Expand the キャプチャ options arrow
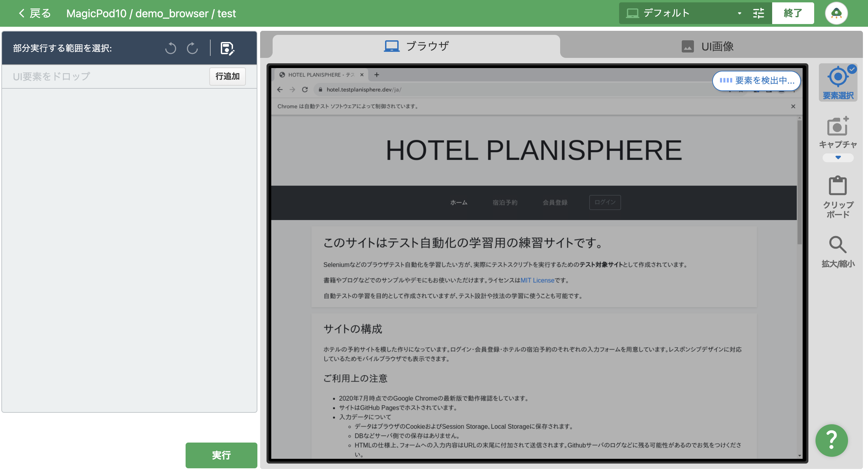 pos(838,157)
